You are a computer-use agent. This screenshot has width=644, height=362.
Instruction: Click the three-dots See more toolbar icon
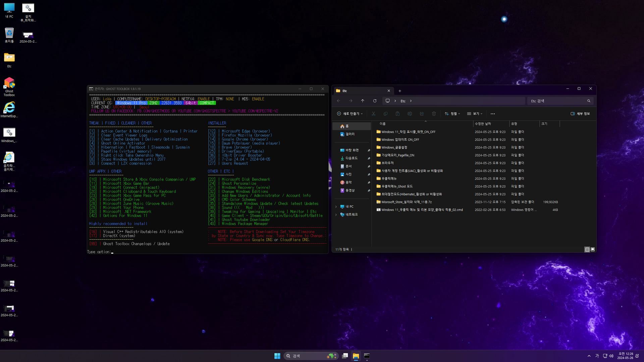492,114
